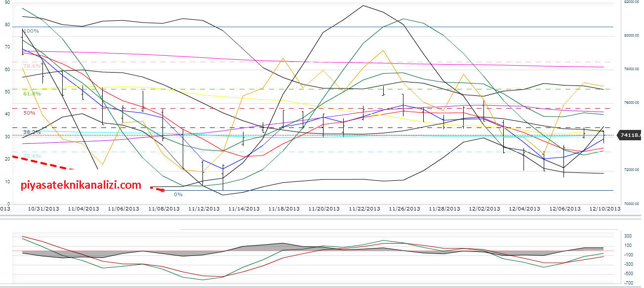Select the 11/22/2013 date on time axis
Viewport: 644px width, 288px height.
[x=365, y=209]
